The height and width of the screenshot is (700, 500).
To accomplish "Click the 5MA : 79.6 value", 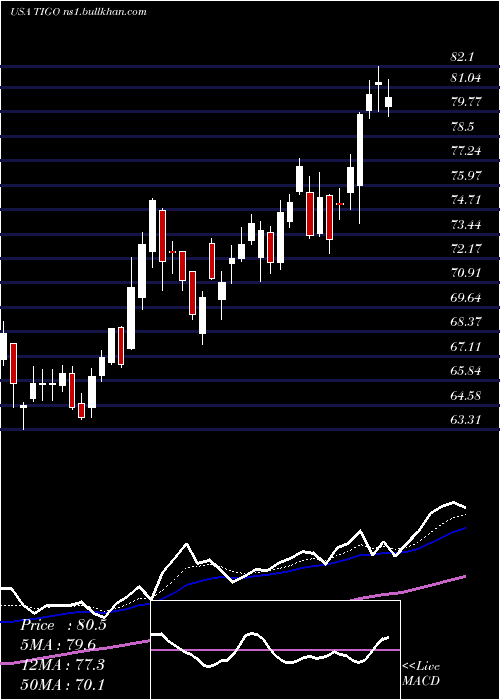I will tap(58, 645).
